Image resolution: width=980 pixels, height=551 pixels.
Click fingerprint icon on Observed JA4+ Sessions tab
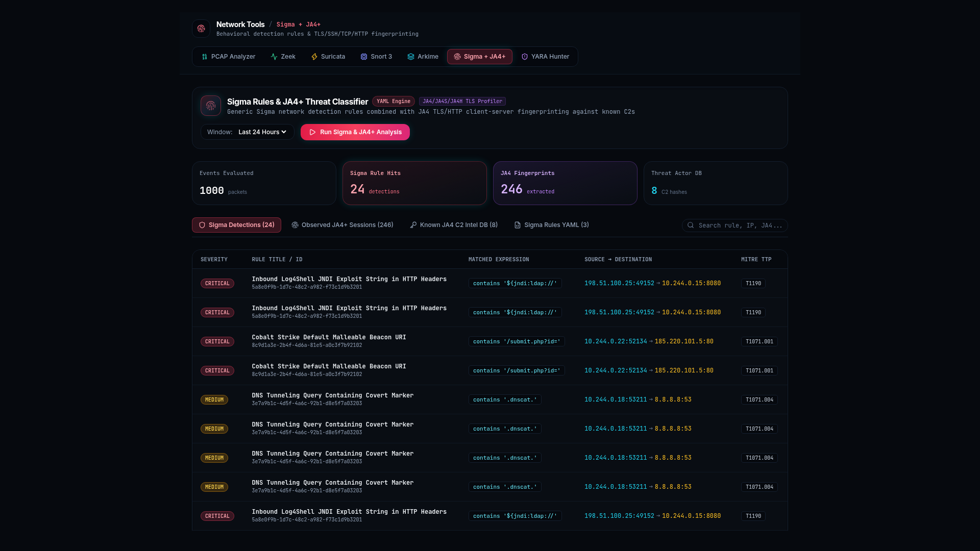[295, 225]
